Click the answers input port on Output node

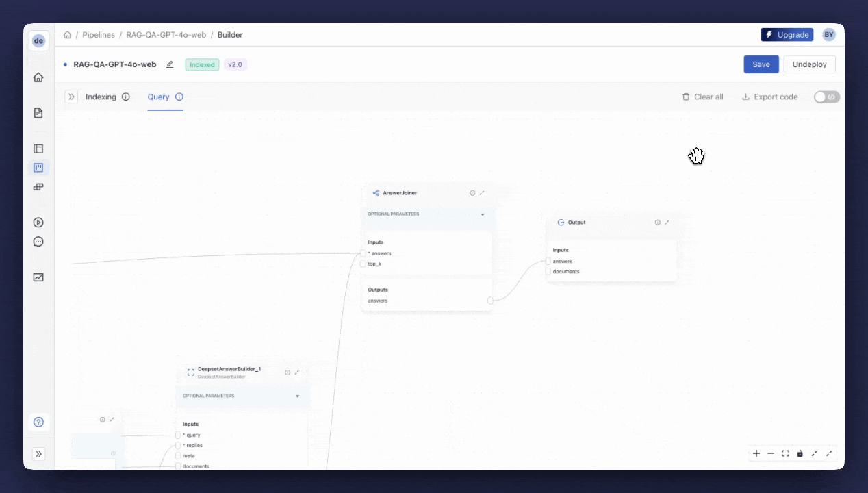548,262
